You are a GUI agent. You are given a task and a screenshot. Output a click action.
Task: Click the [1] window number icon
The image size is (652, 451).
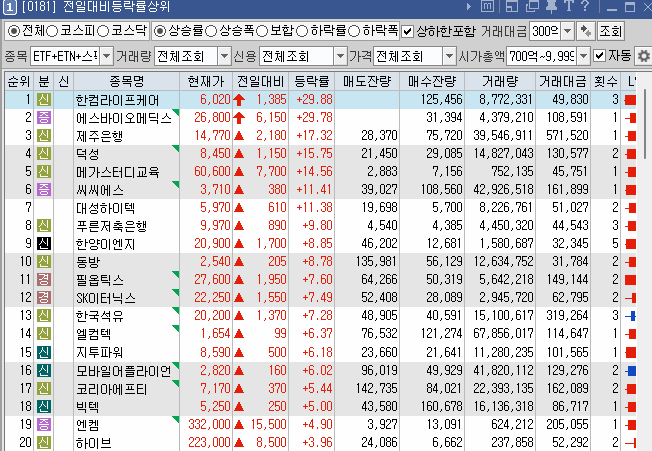click(10, 7)
